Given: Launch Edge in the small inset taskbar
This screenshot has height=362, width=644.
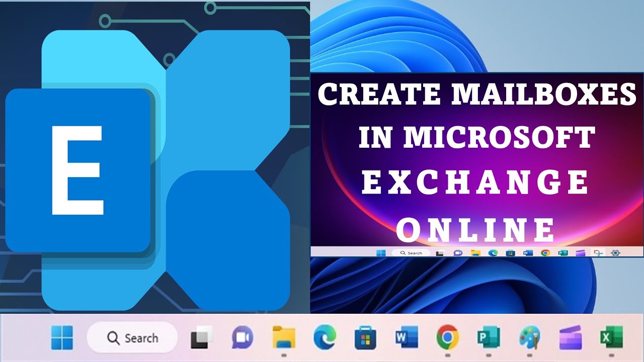Looking at the screenshot, I should [493, 253].
